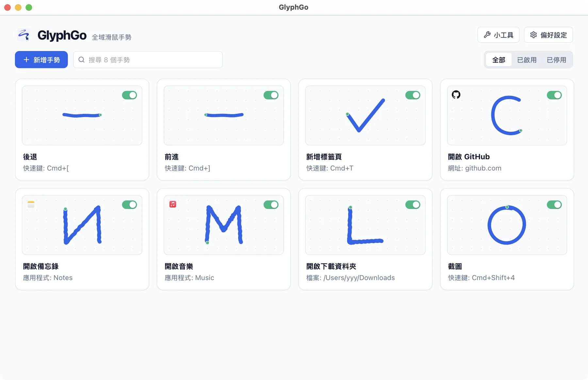Disable the 截圖 gesture toggle

(x=554, y=205)
